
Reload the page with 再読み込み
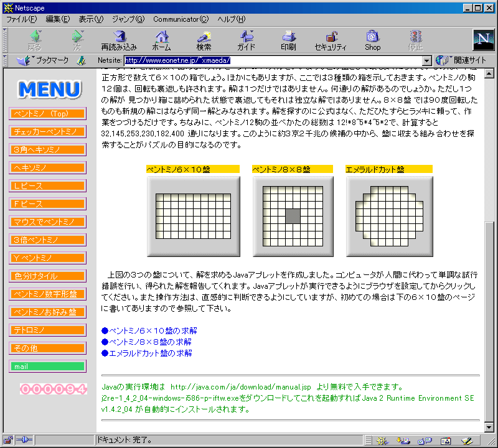pyautogui.click(x=119, y=40)
